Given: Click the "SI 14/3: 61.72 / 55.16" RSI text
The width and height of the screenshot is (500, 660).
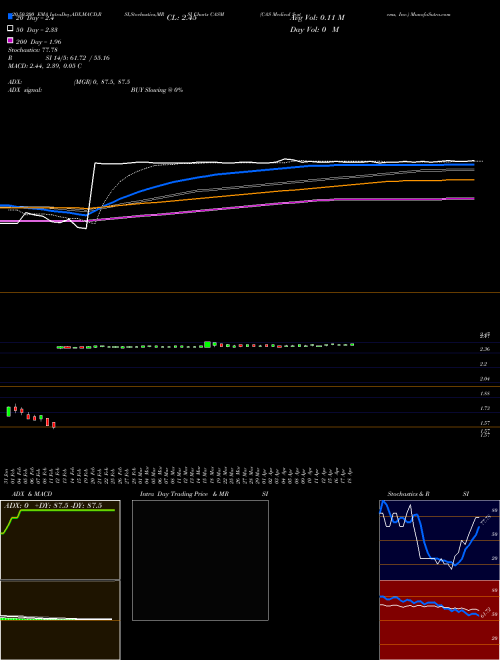Looking at the screenshot, I should click(77, 58).
